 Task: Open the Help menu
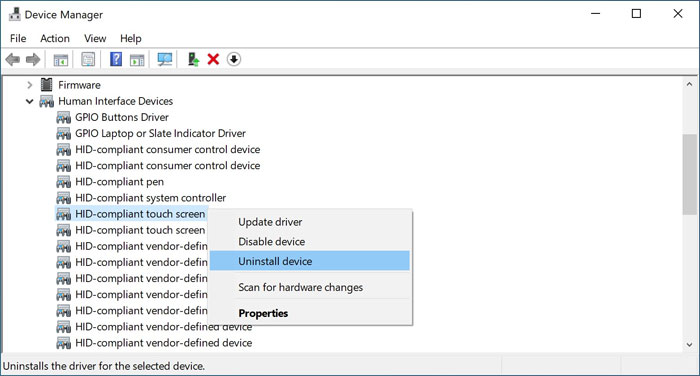[131, 38]
